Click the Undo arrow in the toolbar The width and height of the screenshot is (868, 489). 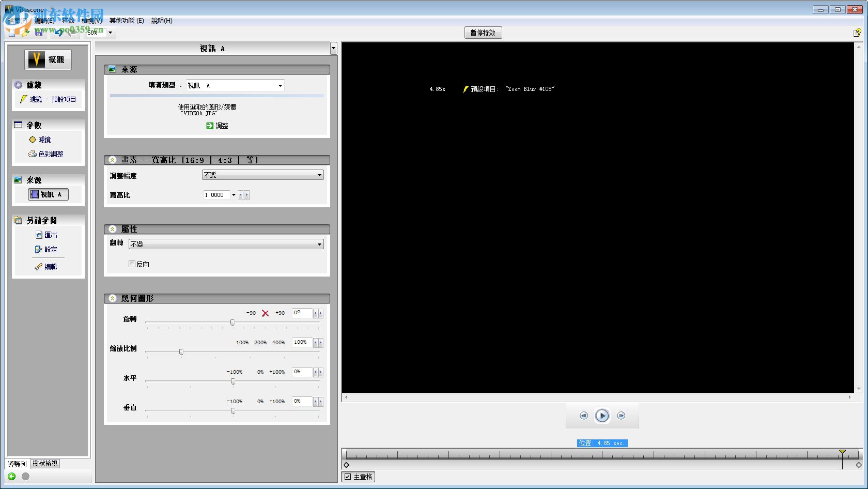point(58,33)
